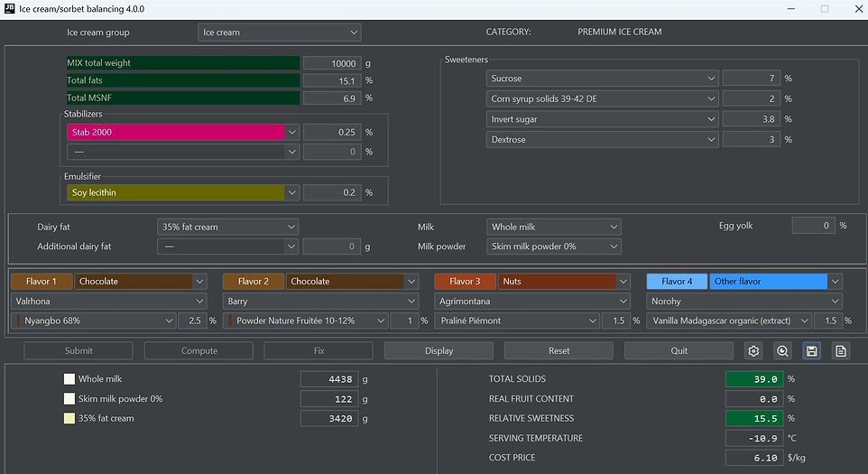Screen dimensions: 868x474
Task: Open the Nyangbo 68% product dropdown
Action: [94, 321]
